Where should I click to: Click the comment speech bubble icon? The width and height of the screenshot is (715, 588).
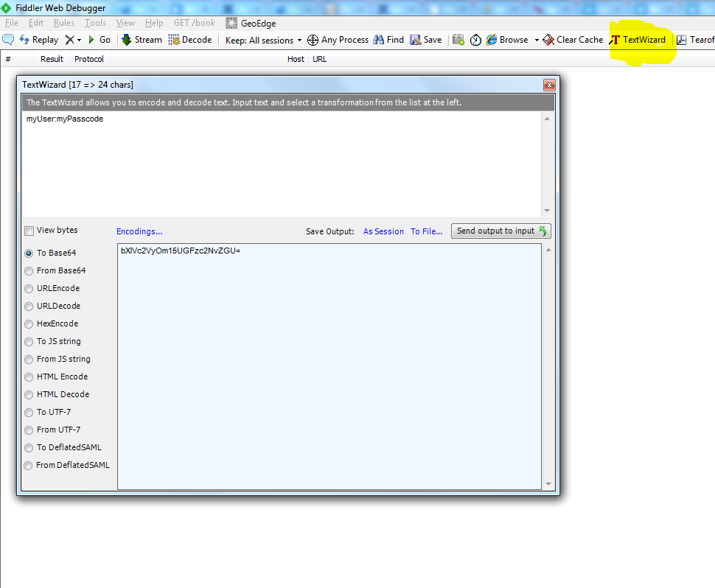pos(8,40)
